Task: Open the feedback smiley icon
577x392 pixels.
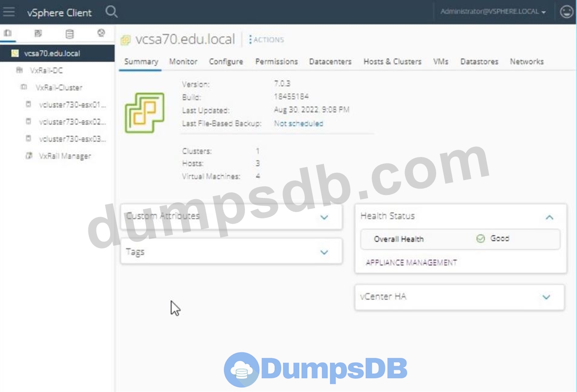Action: 566,12
